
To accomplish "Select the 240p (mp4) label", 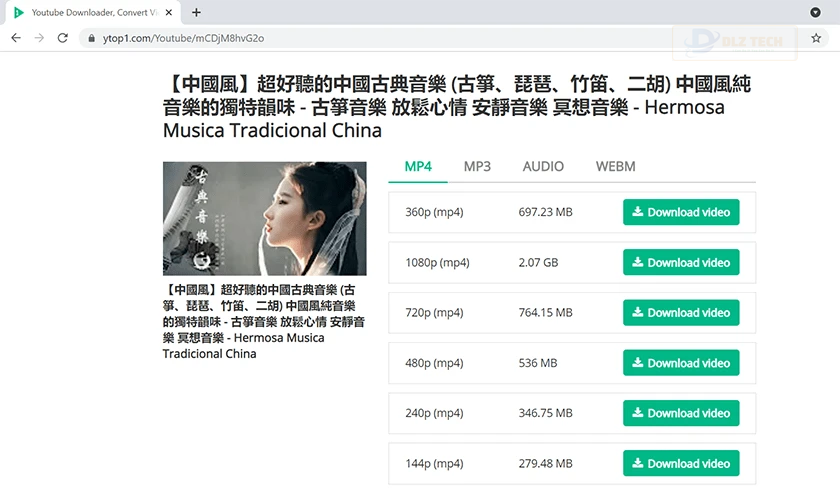I will (x=434, y=413).
